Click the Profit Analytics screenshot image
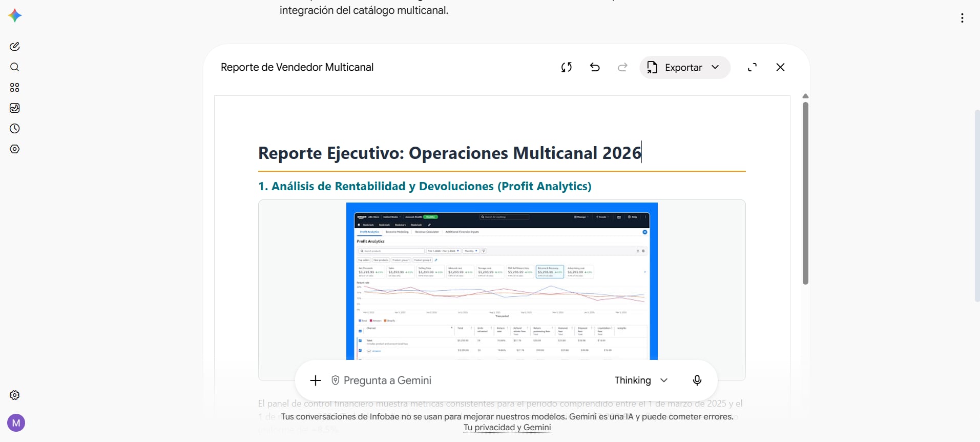 coord(502,281)
